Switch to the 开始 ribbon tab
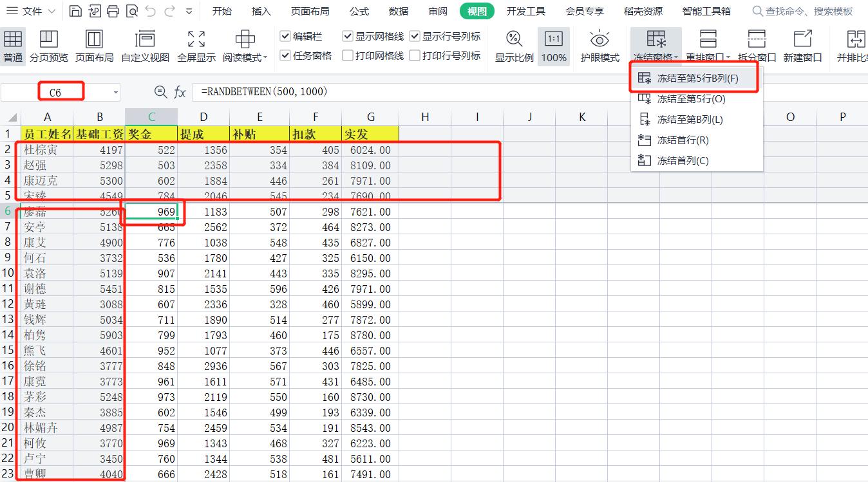Viewport: 868px width, 482px height. 222,10
